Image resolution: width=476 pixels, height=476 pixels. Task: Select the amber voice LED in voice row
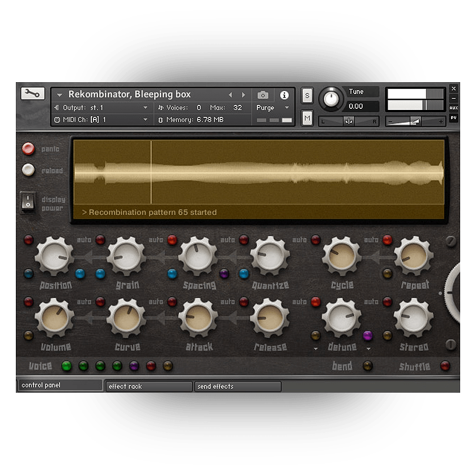168,366
